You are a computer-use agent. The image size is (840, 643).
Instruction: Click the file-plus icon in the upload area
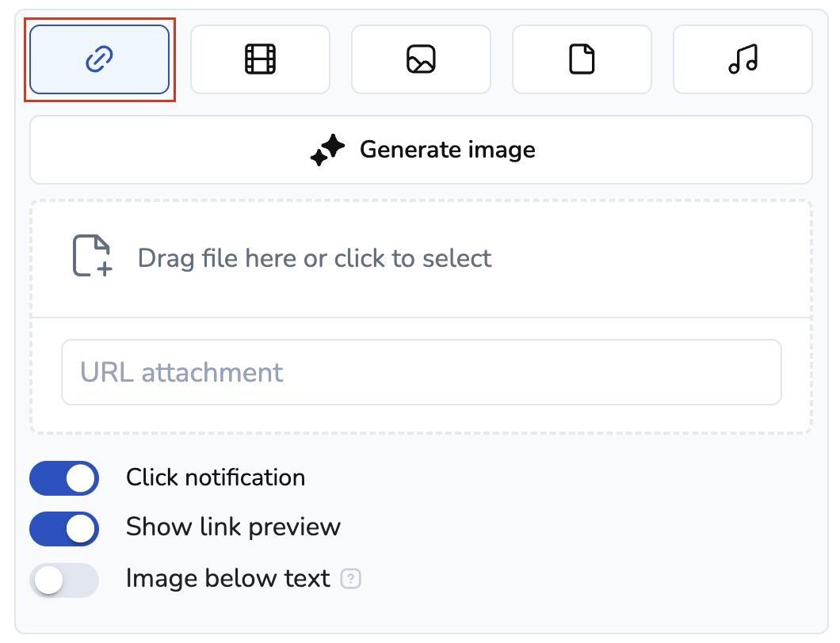point(93,256)
